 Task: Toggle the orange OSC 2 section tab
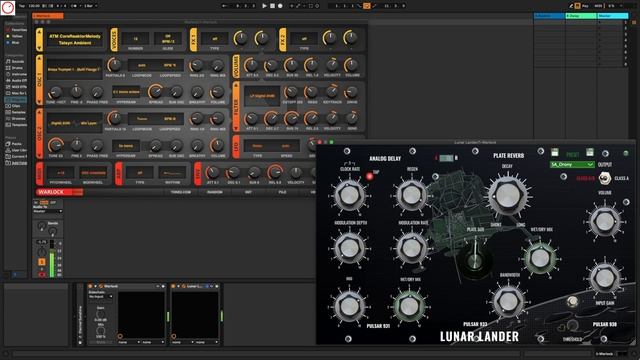point(39,133)
